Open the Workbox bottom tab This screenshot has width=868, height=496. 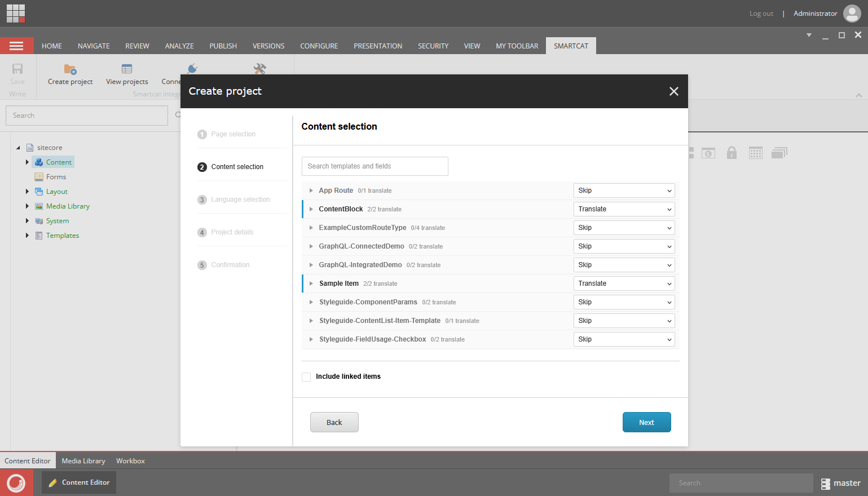coord(130,461)
